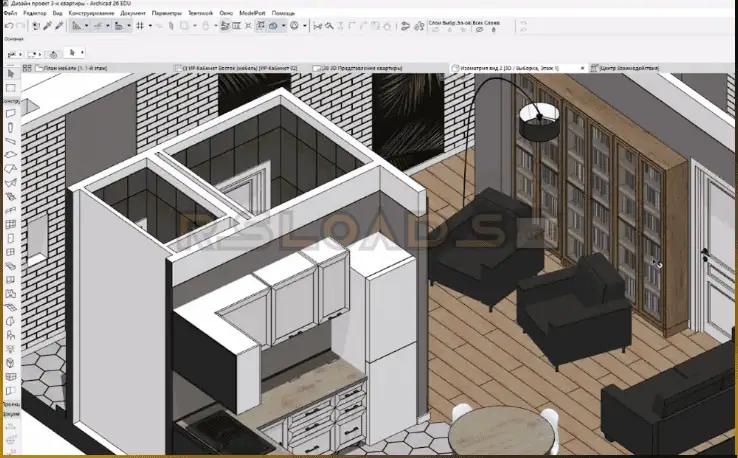Select the Roof tool in toolbox
The width and height of the screenshot is (738, 458).
[11, 169]
